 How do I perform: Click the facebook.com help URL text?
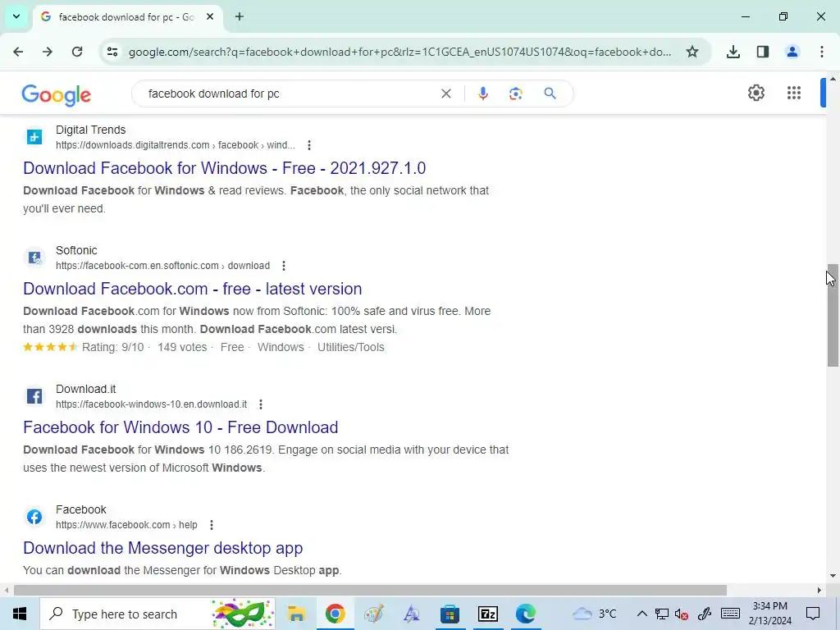(x=126, y=525)
